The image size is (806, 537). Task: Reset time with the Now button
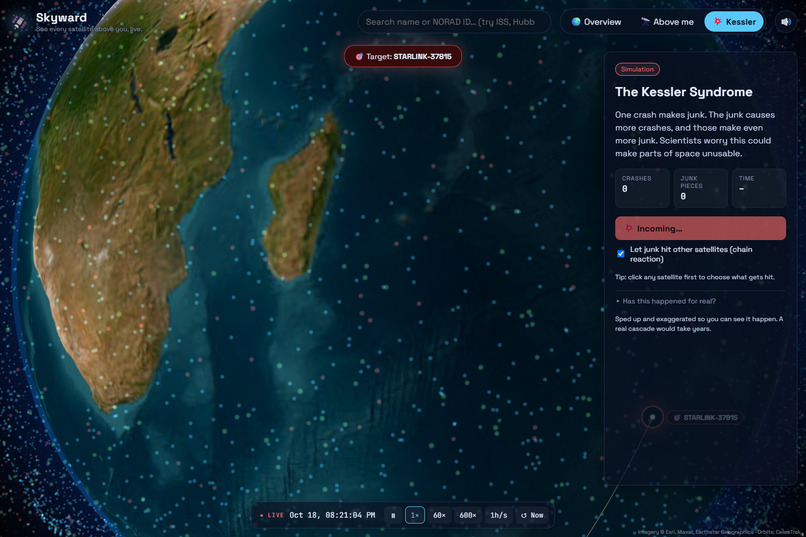coord(532,515)
